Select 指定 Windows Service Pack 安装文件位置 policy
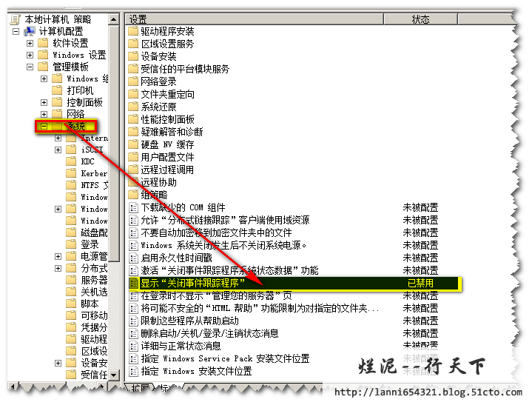The width and height of the screenshot is (532, 405). pos(225,358)
